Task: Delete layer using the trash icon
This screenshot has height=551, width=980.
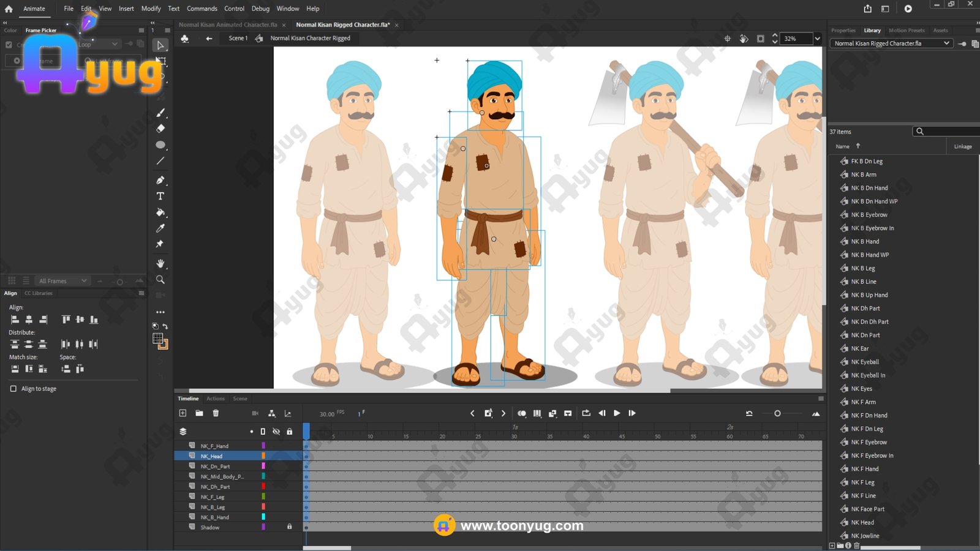Action: (216, 413)
